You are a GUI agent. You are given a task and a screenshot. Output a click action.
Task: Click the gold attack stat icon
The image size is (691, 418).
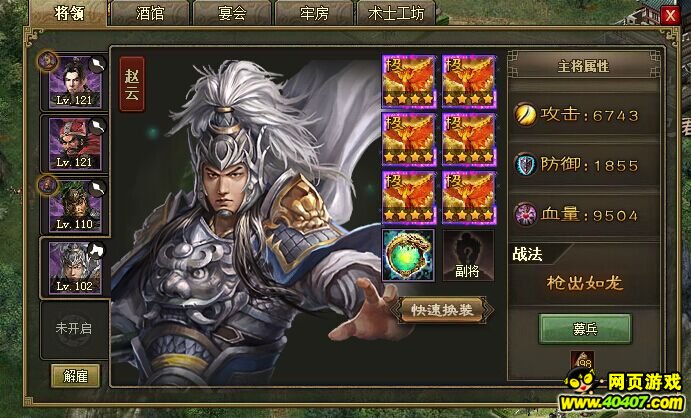(x=525, y=115)
